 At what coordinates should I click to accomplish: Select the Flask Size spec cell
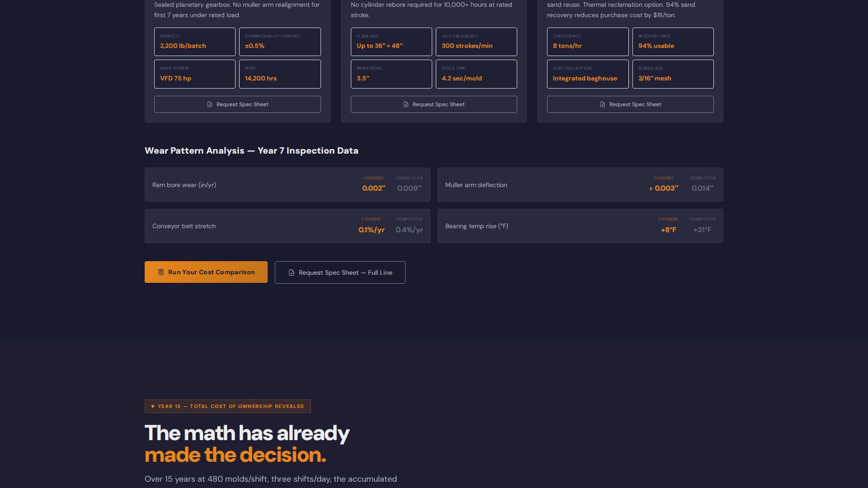(391, 42)
